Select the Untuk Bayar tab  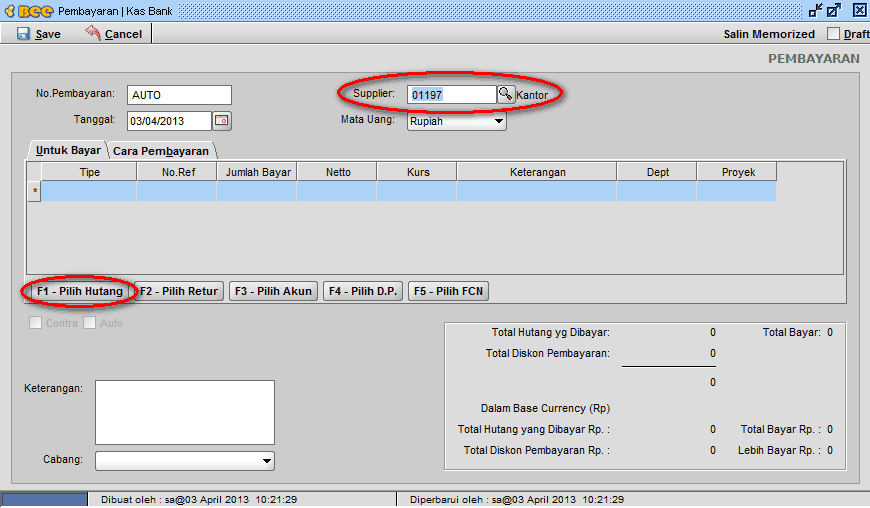[x=68, y=150]
